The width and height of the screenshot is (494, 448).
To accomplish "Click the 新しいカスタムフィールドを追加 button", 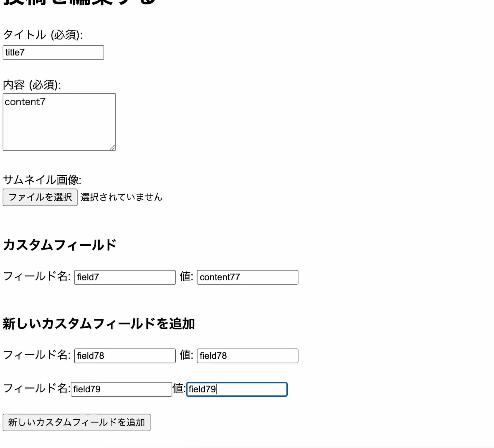I will pyautogui.click(x=76, y=423).
